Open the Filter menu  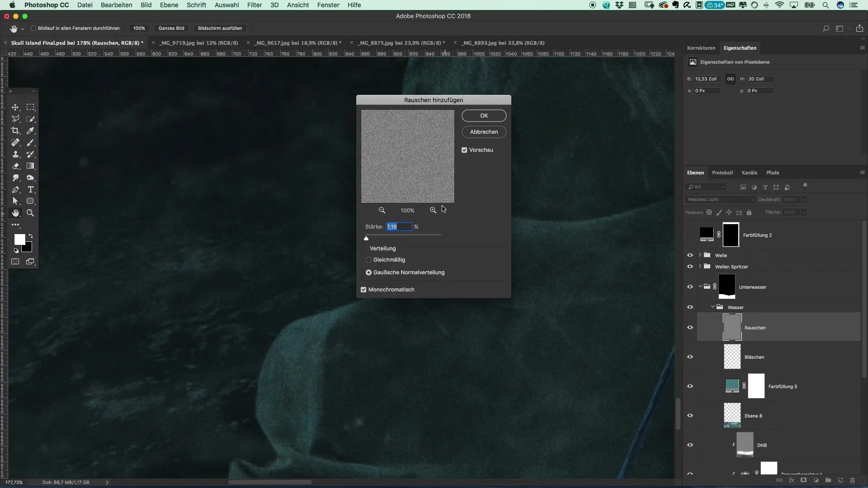click(255, 5)
